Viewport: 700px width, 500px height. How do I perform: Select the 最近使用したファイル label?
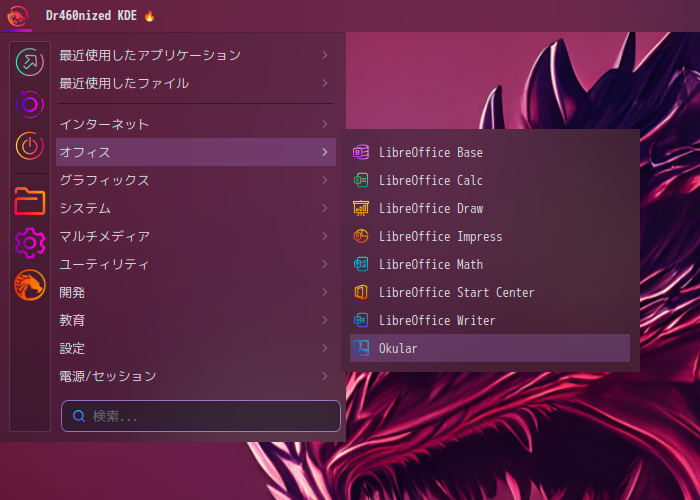[124, 83]
